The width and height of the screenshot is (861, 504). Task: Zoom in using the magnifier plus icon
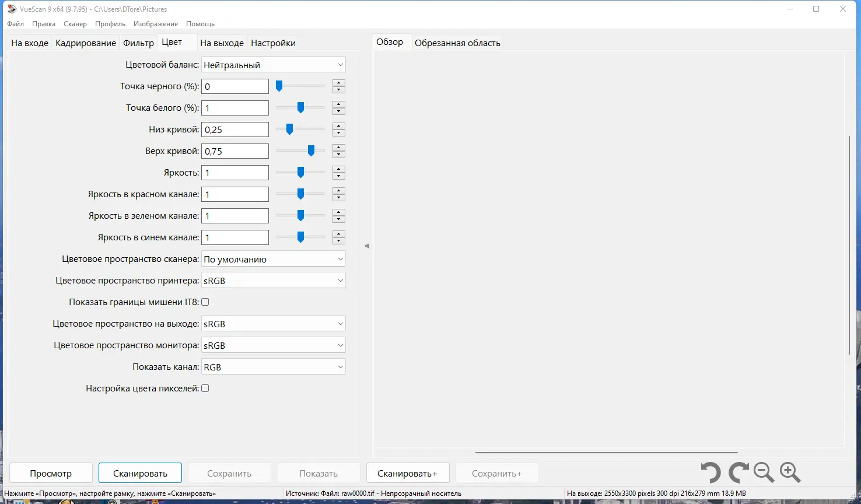click(x=790, y=473)
